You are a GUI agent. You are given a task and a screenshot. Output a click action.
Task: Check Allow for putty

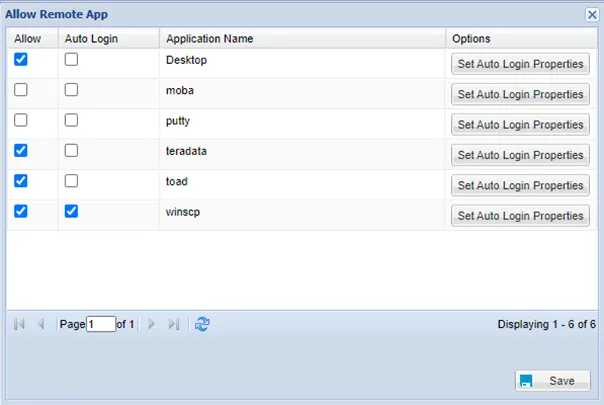tap(21, 120)
